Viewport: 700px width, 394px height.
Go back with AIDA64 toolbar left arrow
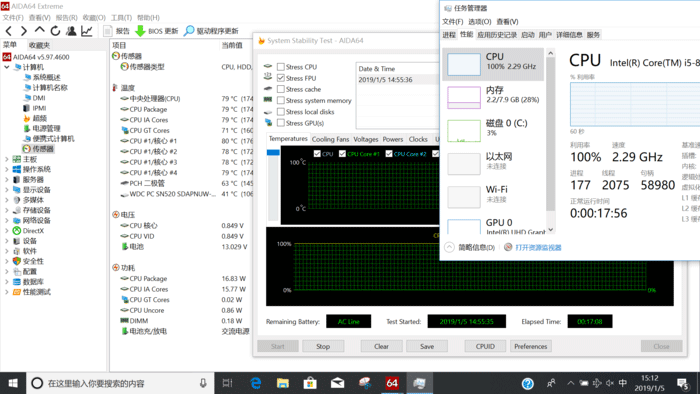8,31
